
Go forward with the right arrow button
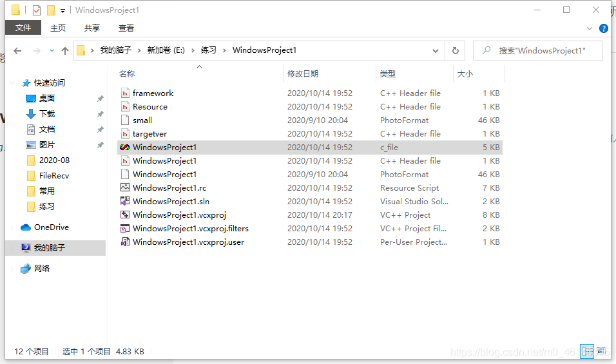point(37,51)
